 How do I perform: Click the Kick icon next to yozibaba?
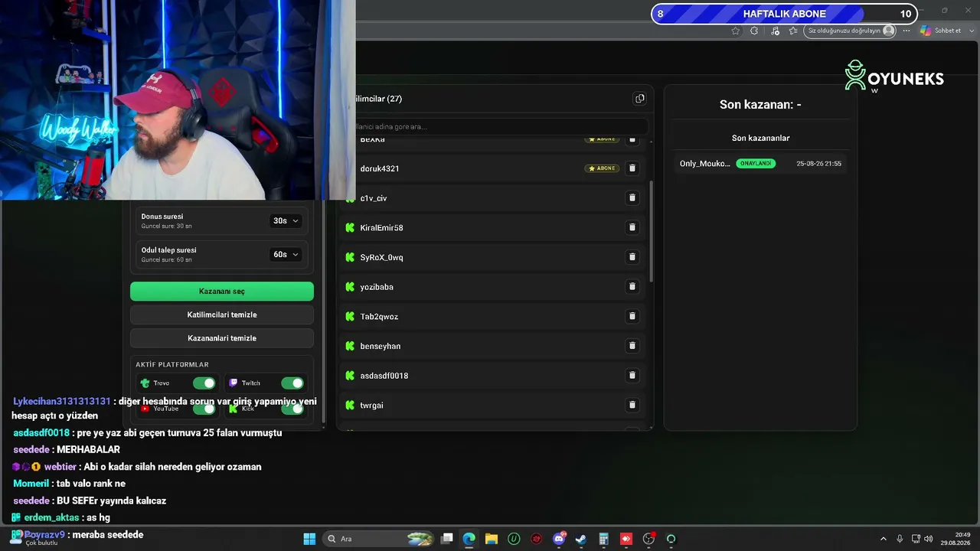click(350, 287)
